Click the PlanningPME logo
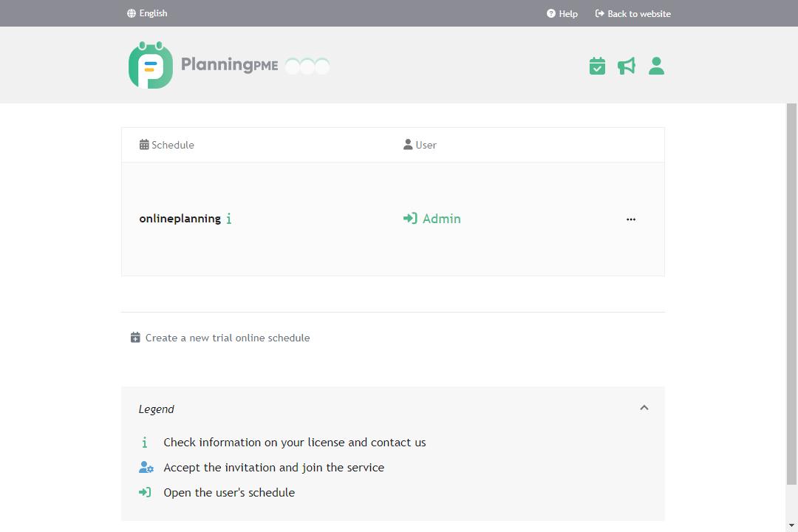This screenshot has width=798, height=532. pyautogui.click(x=204, y=65)
